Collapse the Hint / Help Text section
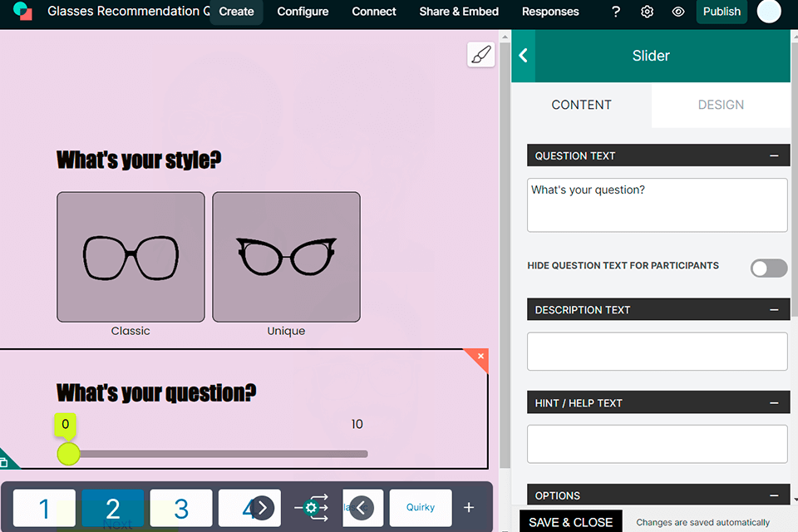Viewport: 798px width, 532px height. click(x=774, y=402)
